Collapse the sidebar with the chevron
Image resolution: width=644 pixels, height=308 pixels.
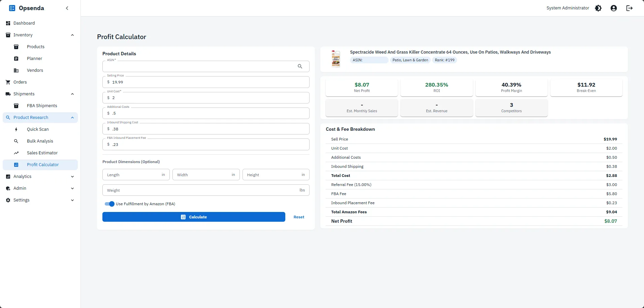[x=67, y=8]
